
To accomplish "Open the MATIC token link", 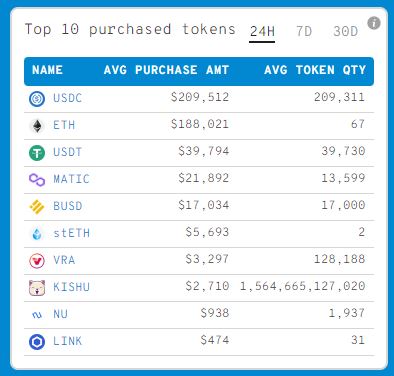I will [x=72, y=179].
